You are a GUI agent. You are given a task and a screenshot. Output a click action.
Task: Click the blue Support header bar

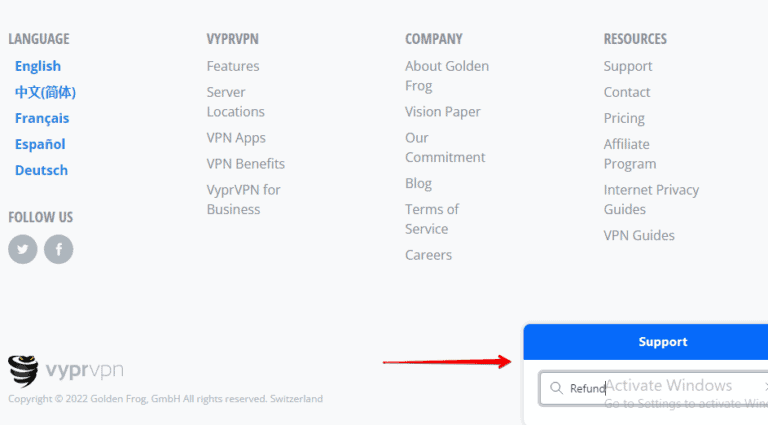point(663,342)
